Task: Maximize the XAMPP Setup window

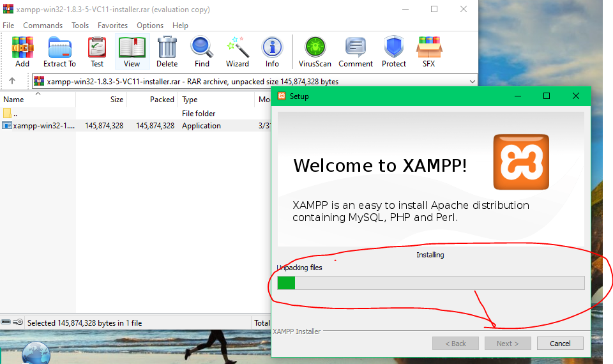Action: click(547, 96)
